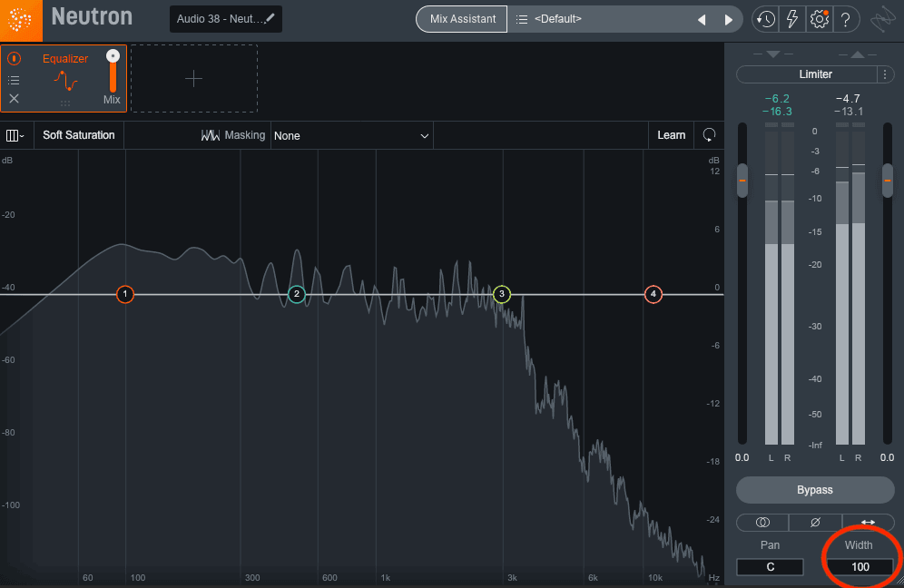Click the input meter down-triangle marker
The height and width of the screenshot is (588, 904).
[773, 54]
